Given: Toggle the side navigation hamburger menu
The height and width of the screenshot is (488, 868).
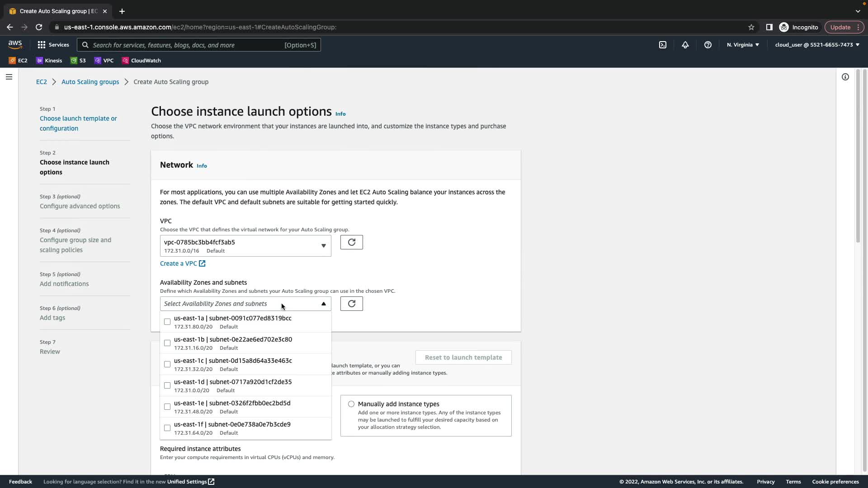Looking at the screenshot, I should 9,77.
